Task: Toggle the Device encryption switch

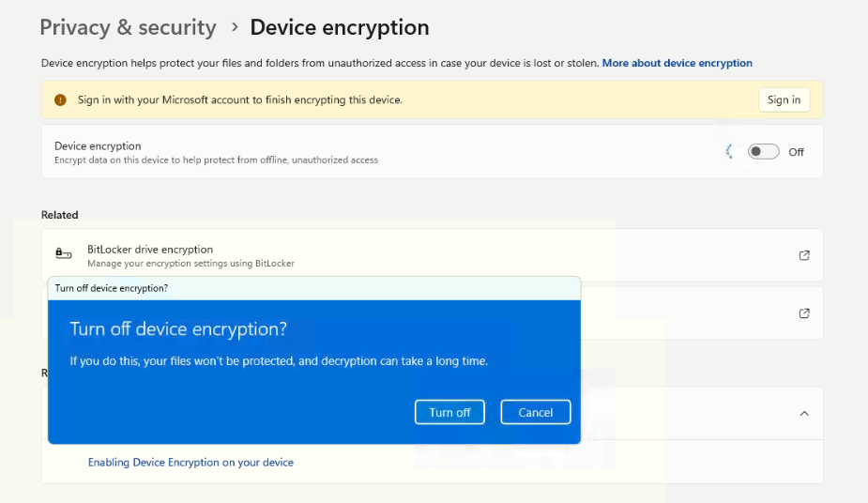Action: [764, 152]
